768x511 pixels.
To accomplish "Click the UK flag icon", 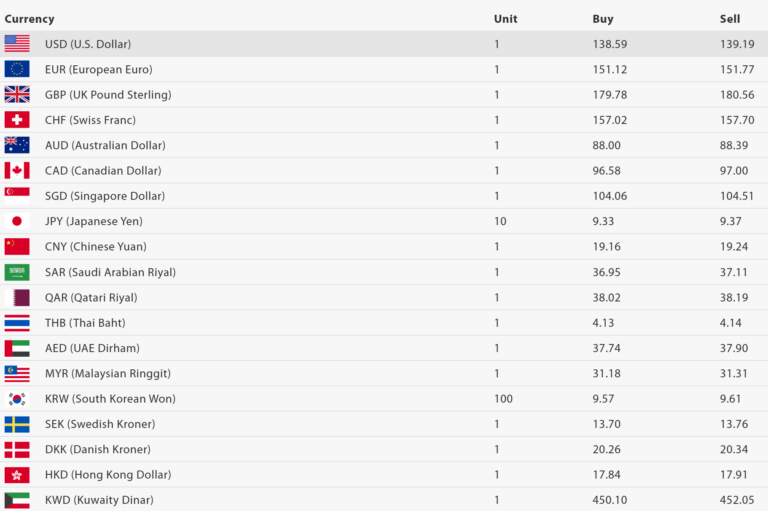I will [17, 95].
